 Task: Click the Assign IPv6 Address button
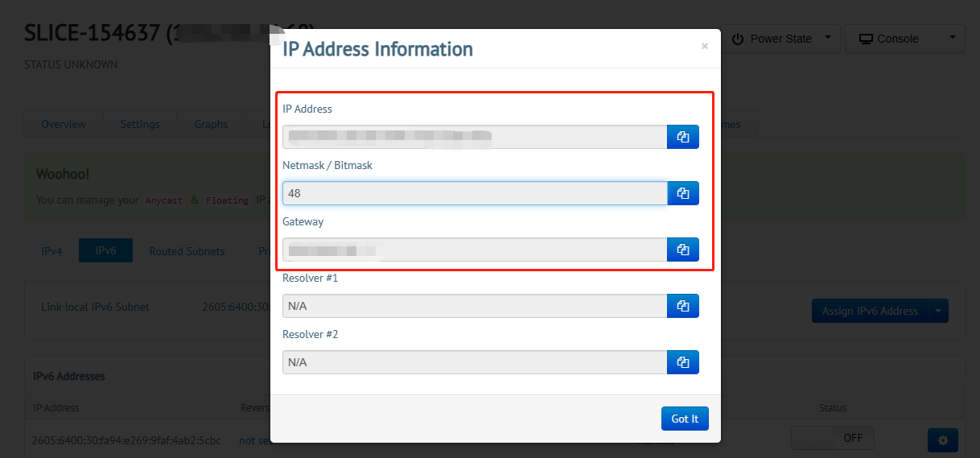pos(870,311)
